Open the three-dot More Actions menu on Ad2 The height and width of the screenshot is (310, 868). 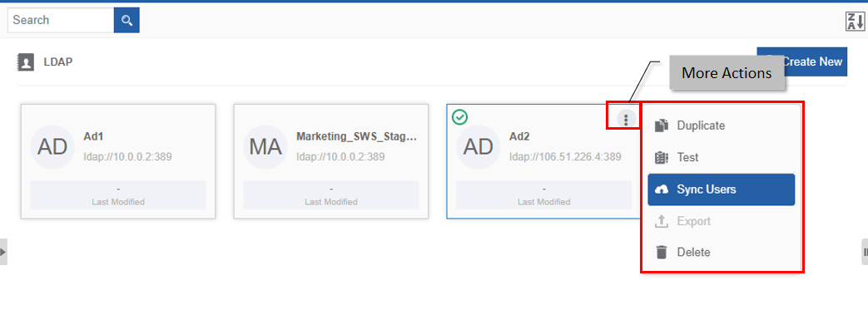click(x=626, y=119)
